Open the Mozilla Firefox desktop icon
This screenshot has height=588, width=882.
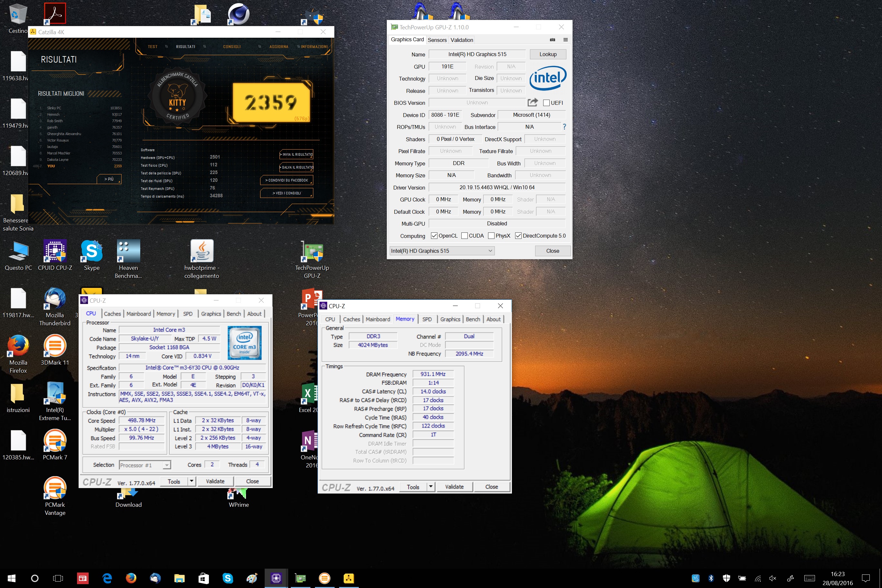point(18,354)
